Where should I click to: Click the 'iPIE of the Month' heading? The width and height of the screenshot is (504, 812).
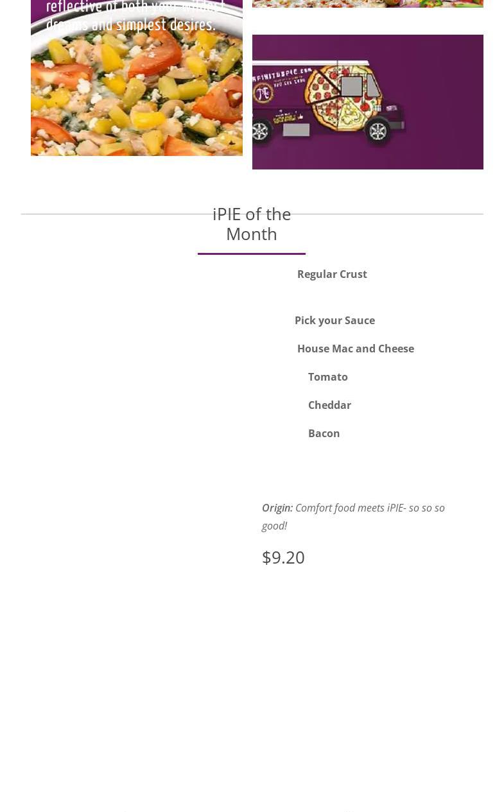(252, 223)
